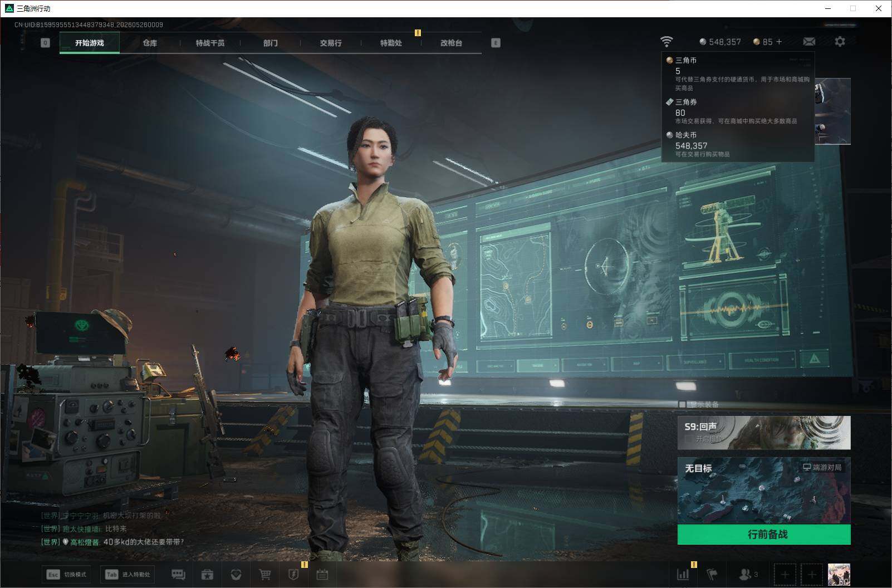
Task: Open the S9:回声 season banner
Action: 764,432
